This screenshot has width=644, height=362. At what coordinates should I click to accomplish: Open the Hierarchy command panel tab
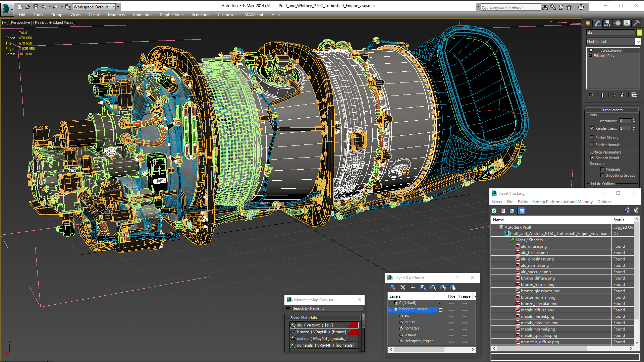coord(607,23)
